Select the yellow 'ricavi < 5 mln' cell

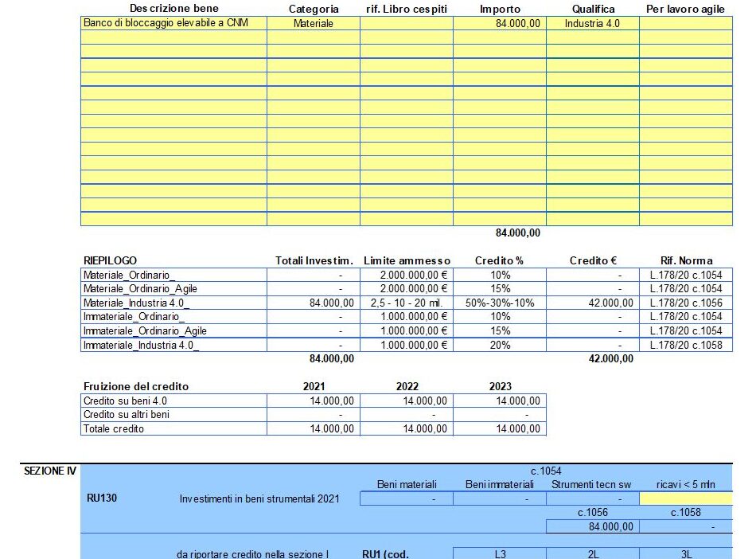click(x=686, y=498)
